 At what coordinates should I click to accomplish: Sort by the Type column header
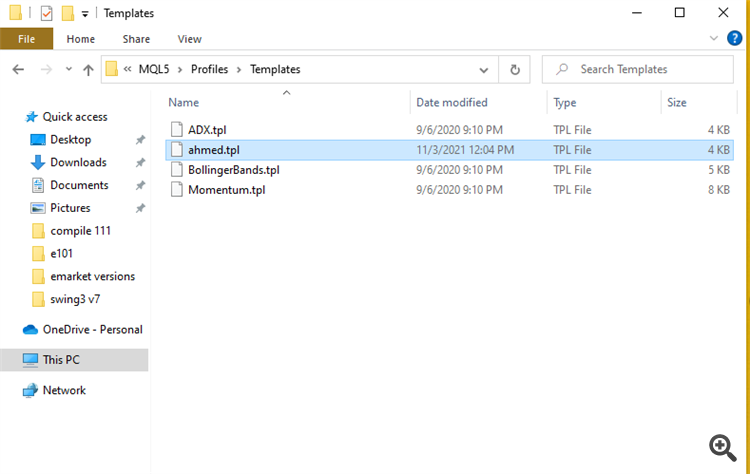coord(564,103)
